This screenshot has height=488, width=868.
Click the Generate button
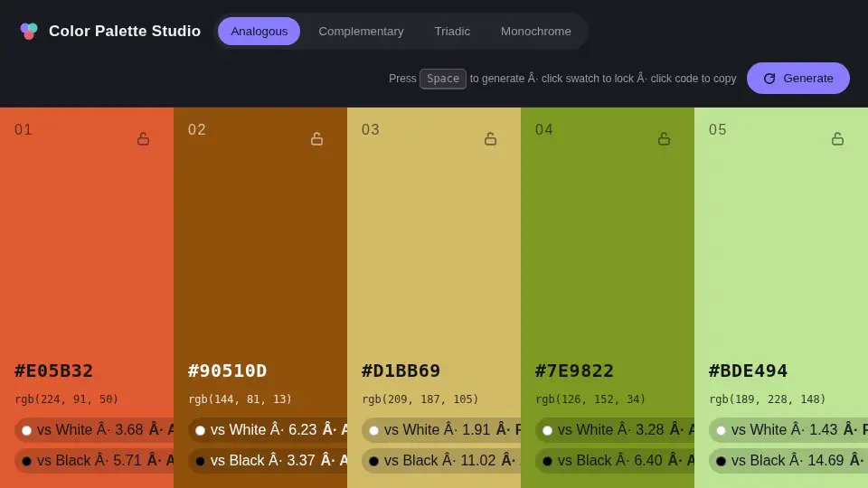(798, 78)
